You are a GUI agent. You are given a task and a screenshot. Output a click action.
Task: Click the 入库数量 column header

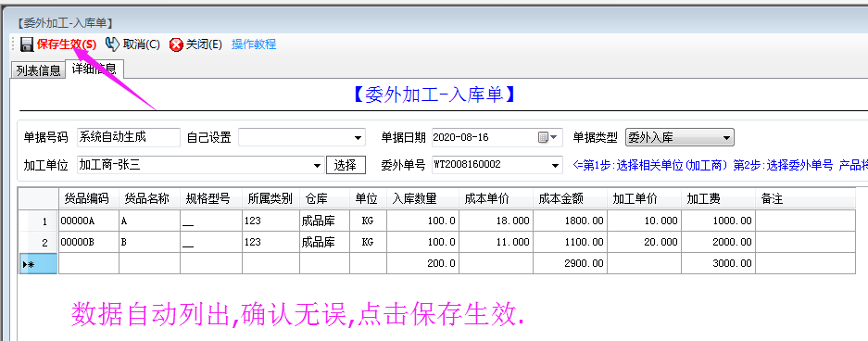point(423,198)
